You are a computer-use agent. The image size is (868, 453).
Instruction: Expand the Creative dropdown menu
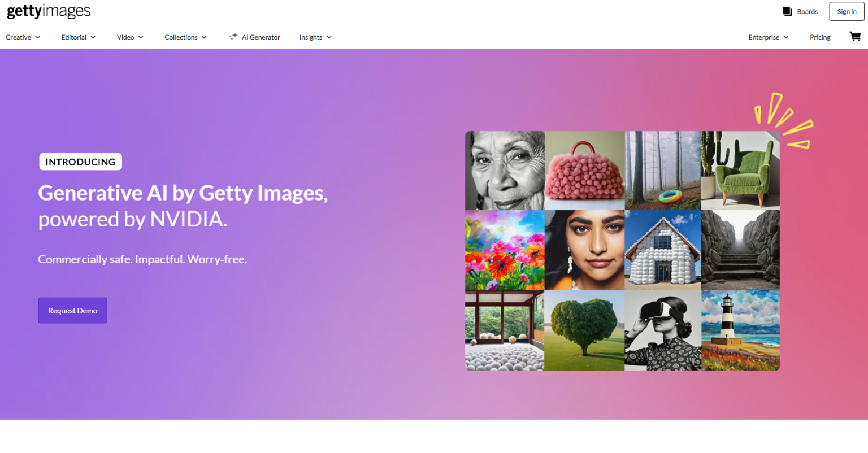pyautogui.click(x=23, y=37)
